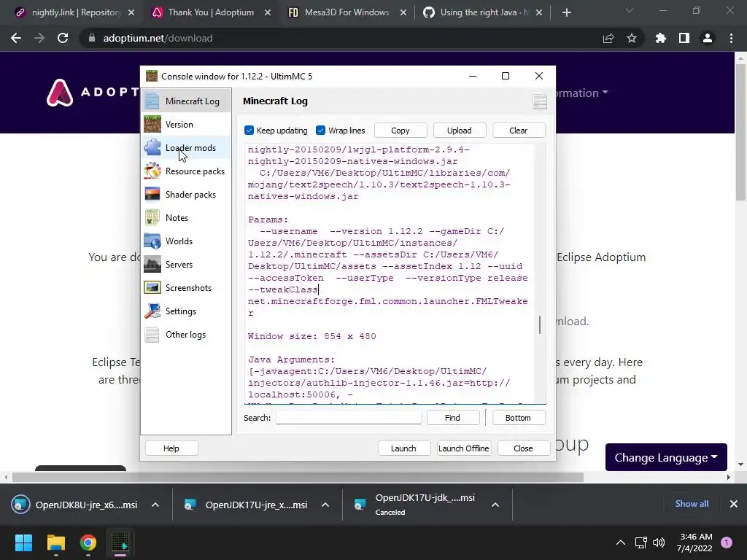Viewport: 747px width, 560px height.
Task: Click the browser page vertical scrollbar
Action: pos(740,132)
